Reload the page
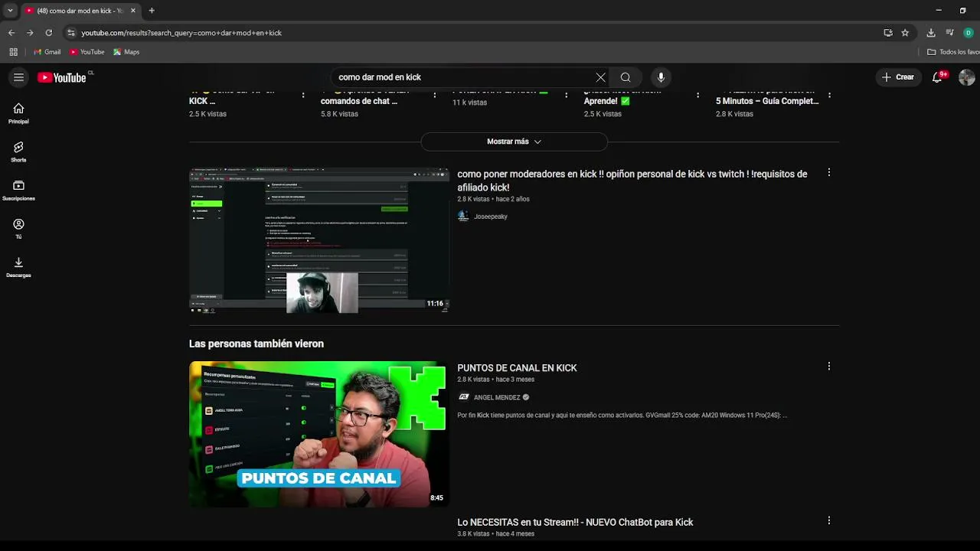Screen dimensions: 980x551 tap(48, 33)
